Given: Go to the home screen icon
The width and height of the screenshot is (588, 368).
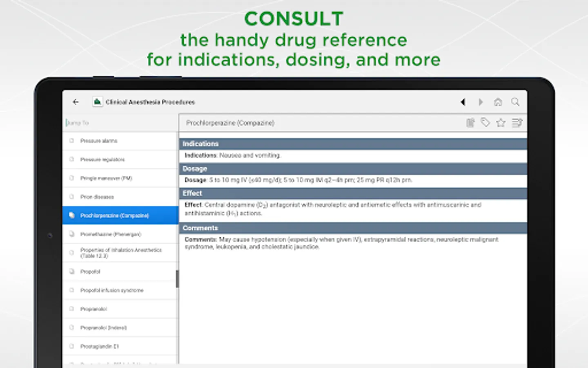Looking at the screenshot, I should coord(498,102).
